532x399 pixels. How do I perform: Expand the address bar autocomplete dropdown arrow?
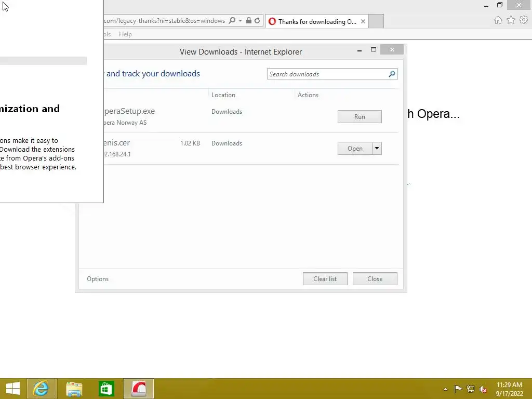240,21
